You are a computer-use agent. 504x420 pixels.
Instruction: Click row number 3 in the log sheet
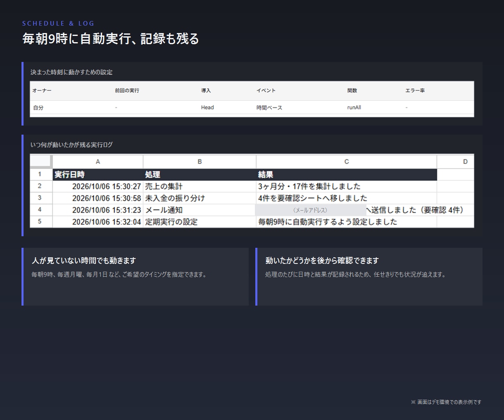coord(40,198)
